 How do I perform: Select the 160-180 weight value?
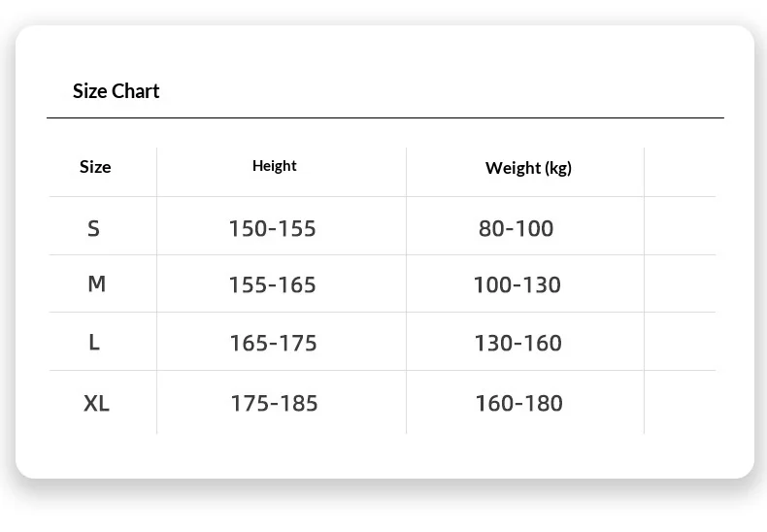click(518, 403)
